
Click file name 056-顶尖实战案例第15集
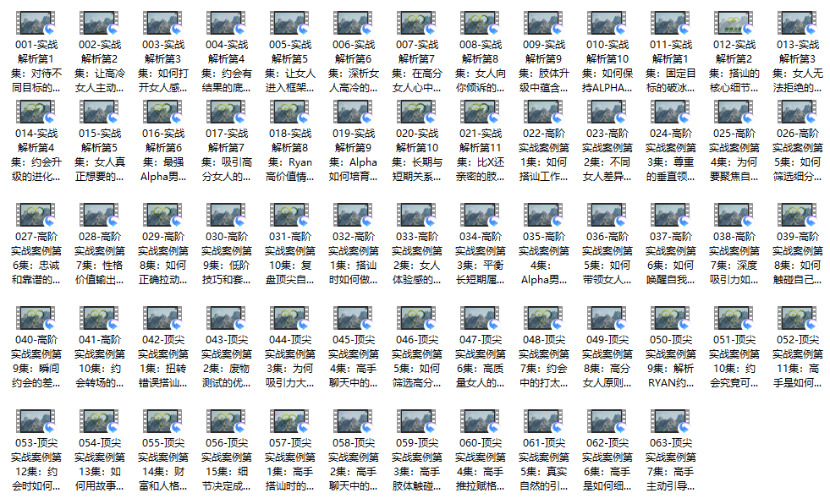227,464
